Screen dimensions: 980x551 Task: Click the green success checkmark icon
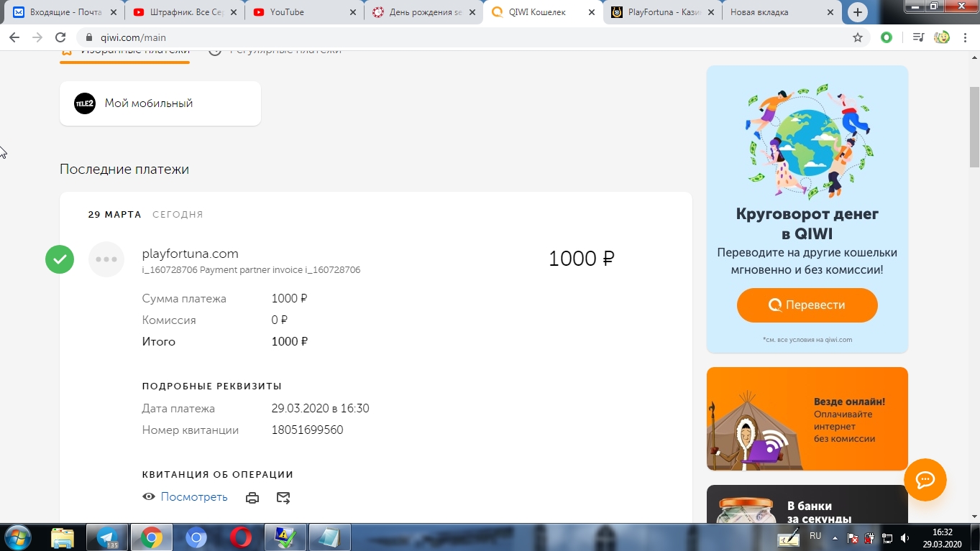[x=60, y=259]
